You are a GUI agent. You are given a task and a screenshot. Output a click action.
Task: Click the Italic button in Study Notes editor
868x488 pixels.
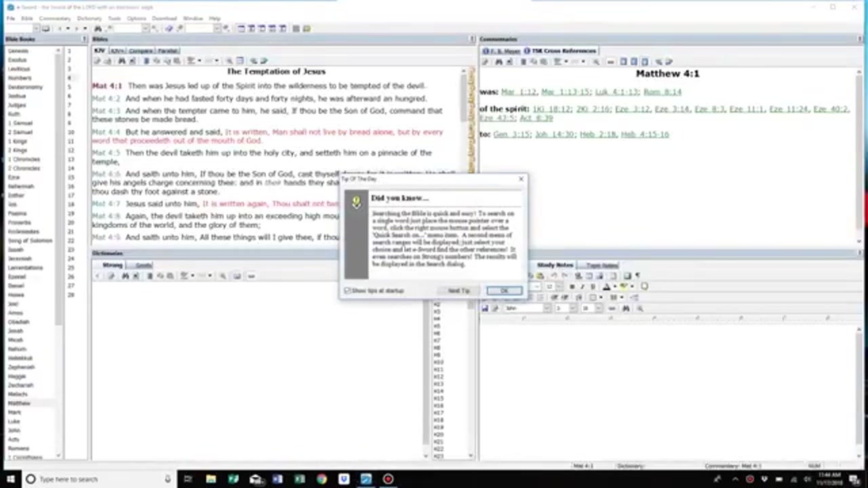581,287
